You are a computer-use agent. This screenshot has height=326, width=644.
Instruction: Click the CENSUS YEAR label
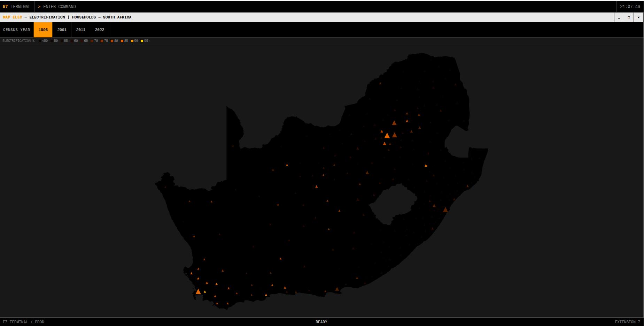pos(17,30)
